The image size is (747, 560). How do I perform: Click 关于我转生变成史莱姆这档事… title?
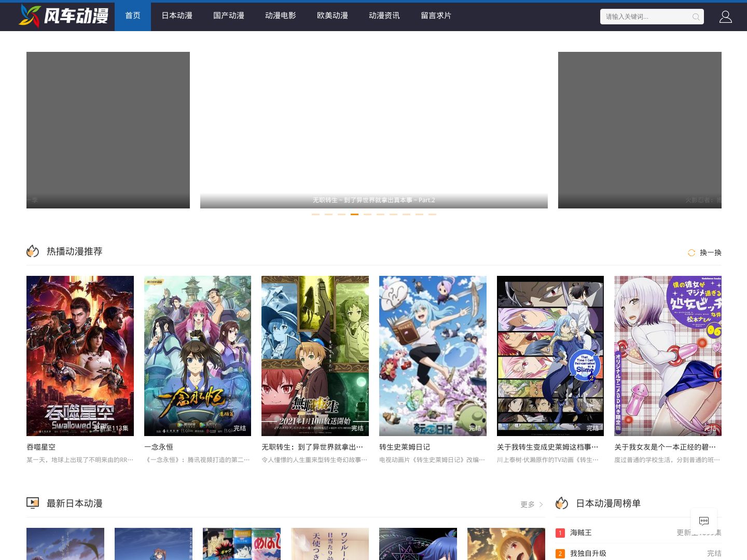click(x=547, y=447)
